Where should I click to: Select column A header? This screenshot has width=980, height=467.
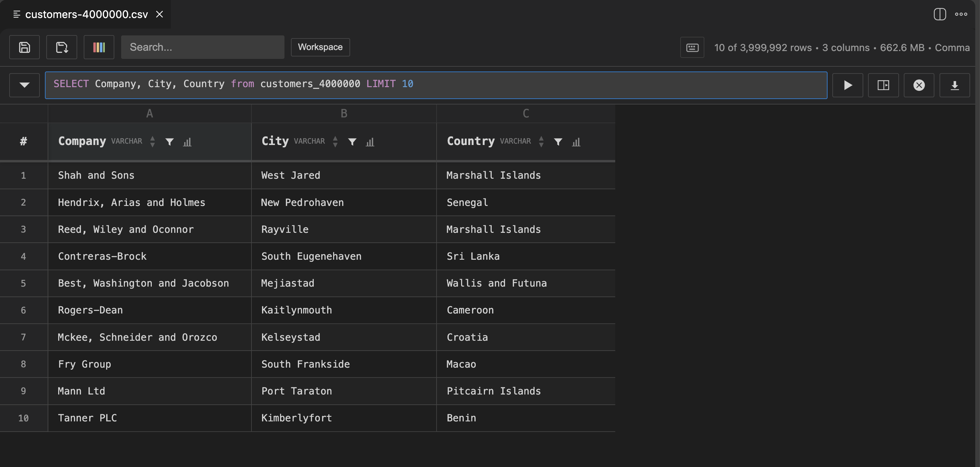pos(149,113)
